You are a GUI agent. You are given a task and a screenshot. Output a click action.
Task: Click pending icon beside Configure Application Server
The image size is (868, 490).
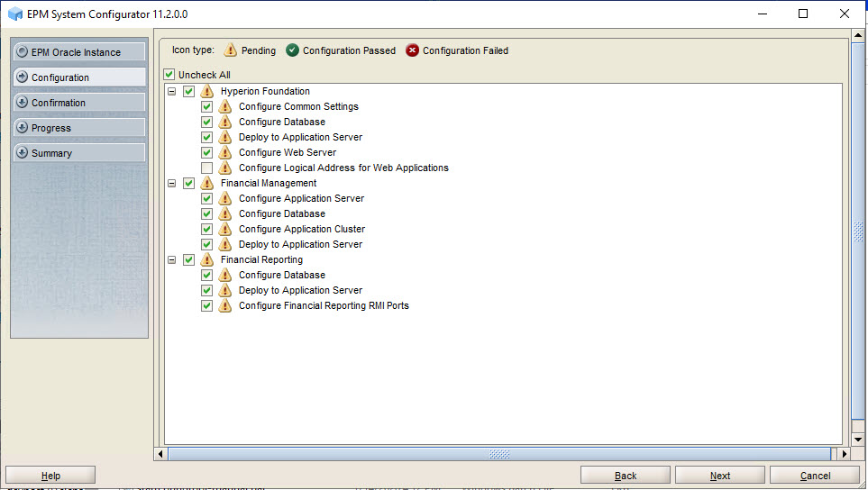tap(225, 198)
